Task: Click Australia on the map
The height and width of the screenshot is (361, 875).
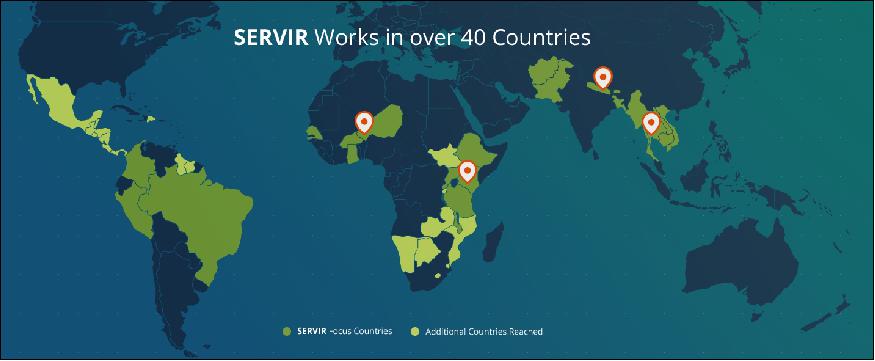Action: pyautogui.click(x=742, y=261)
